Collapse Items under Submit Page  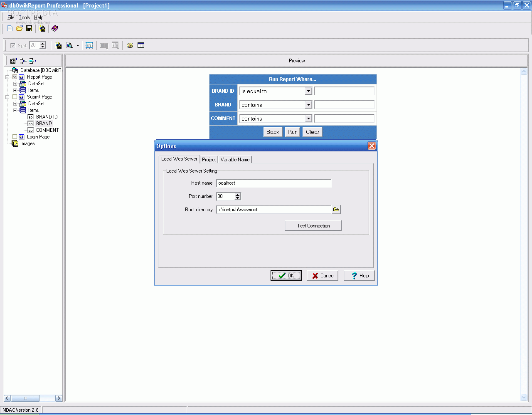pos(15,110)
